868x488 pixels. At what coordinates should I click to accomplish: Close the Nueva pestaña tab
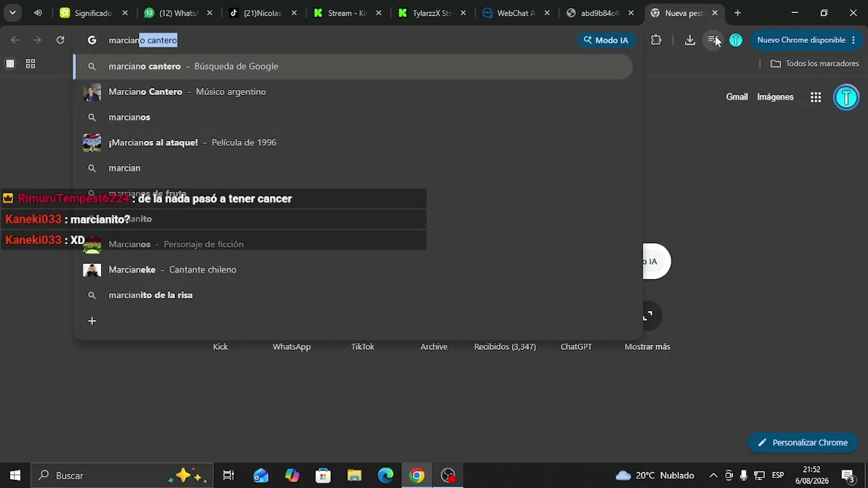[715, 13]
